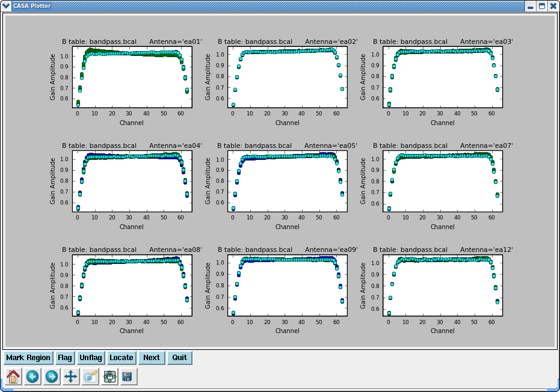Viewport: 560px width, 392px height.
Task: Click the Locate button
Action: (x=122, y=358)
